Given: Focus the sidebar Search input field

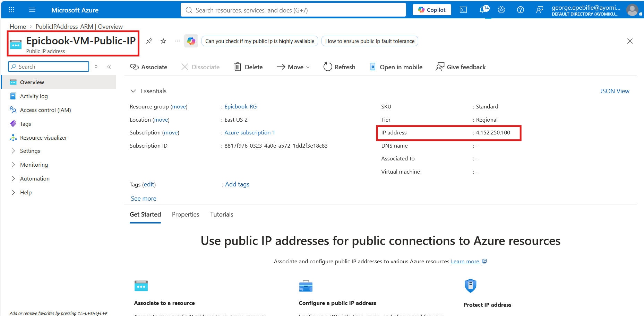Looking at the screenshot, I should (x=49, y=67).
